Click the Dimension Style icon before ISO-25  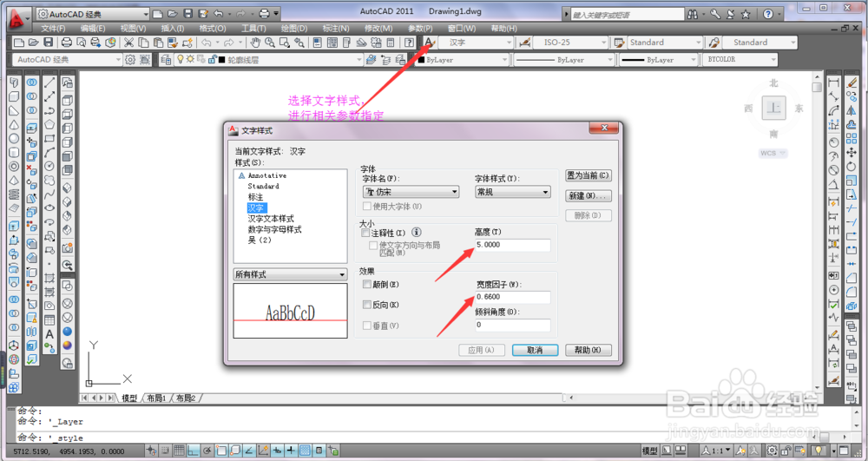click(x=524, y=42)
